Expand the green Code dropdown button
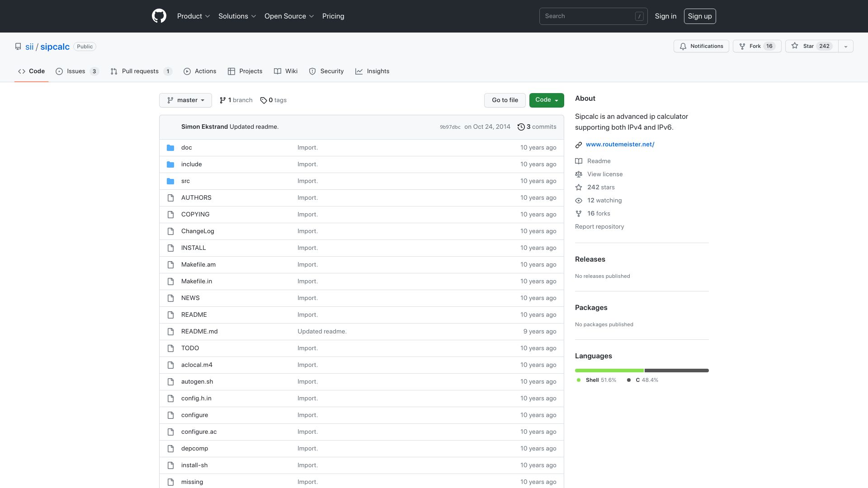This screenshot has height=488, width=868. pyautogui.click(x=547, y=100)
